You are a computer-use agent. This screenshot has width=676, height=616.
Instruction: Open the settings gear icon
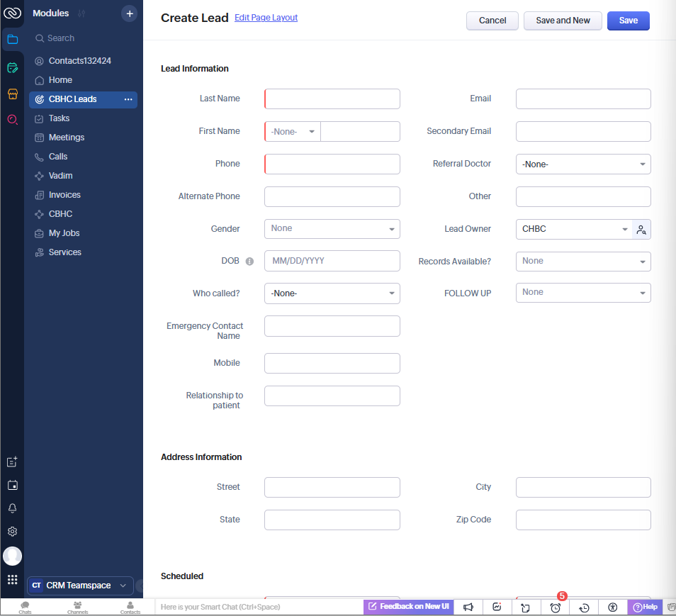point(13,532)
